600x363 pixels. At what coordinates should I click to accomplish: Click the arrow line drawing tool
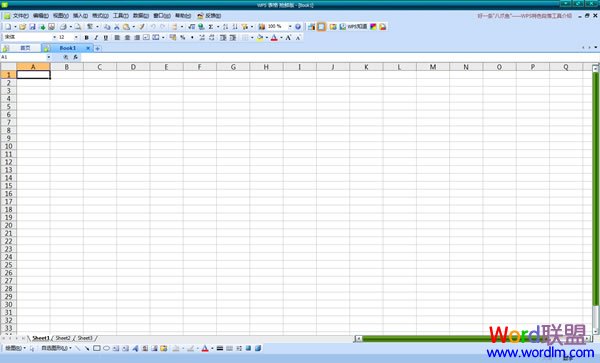coord(87,348)
